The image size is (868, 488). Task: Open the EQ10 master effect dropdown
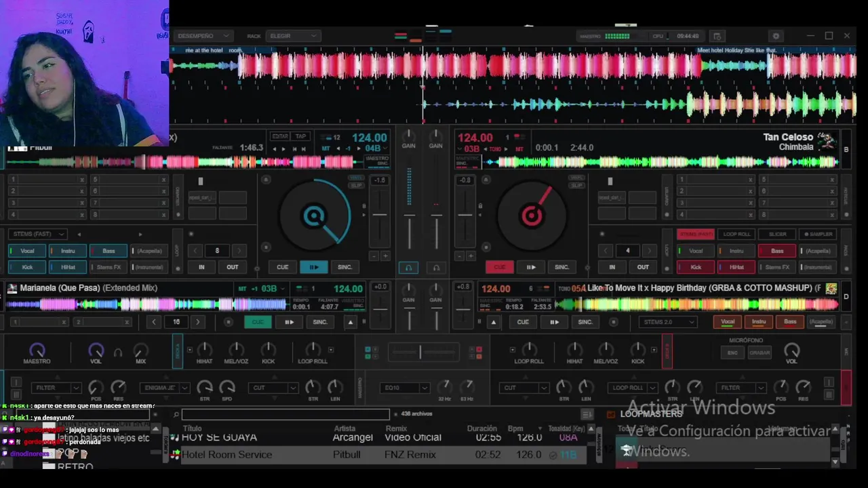click(404, 388)
